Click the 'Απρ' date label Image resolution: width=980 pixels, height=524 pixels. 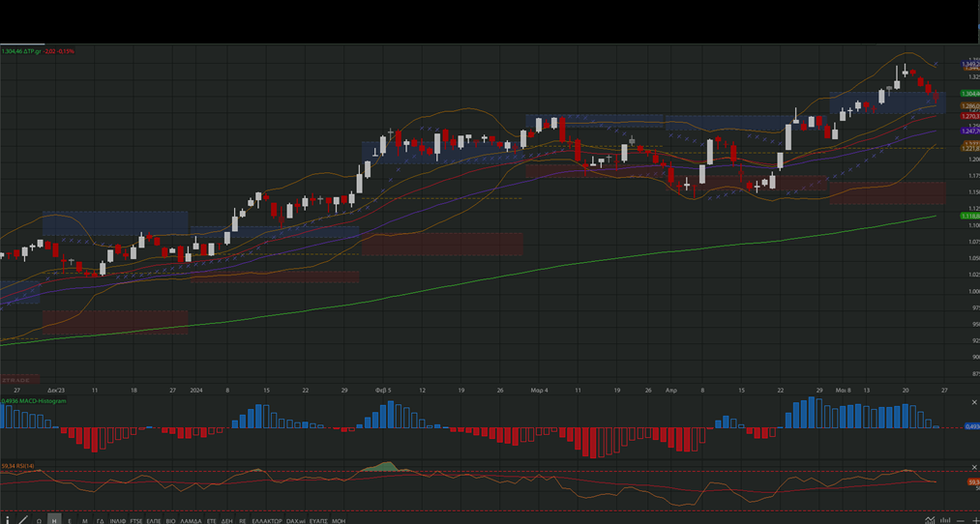click(671, 390)
